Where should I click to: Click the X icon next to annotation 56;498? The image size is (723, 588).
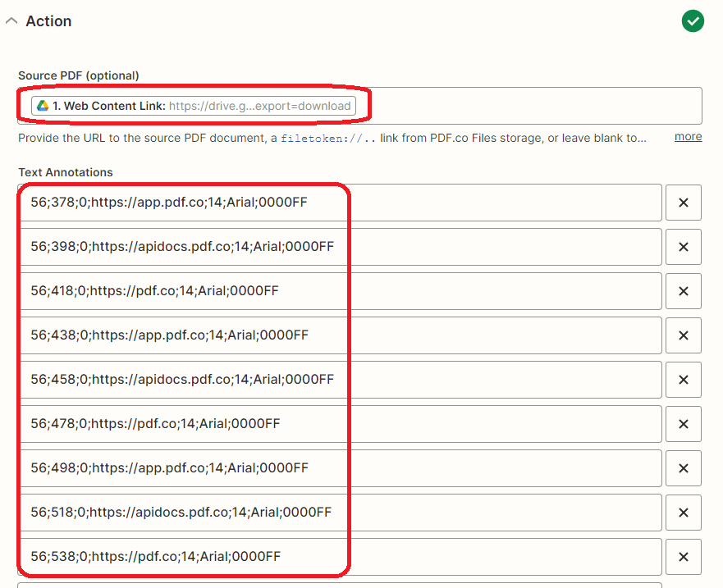point(684,468)
